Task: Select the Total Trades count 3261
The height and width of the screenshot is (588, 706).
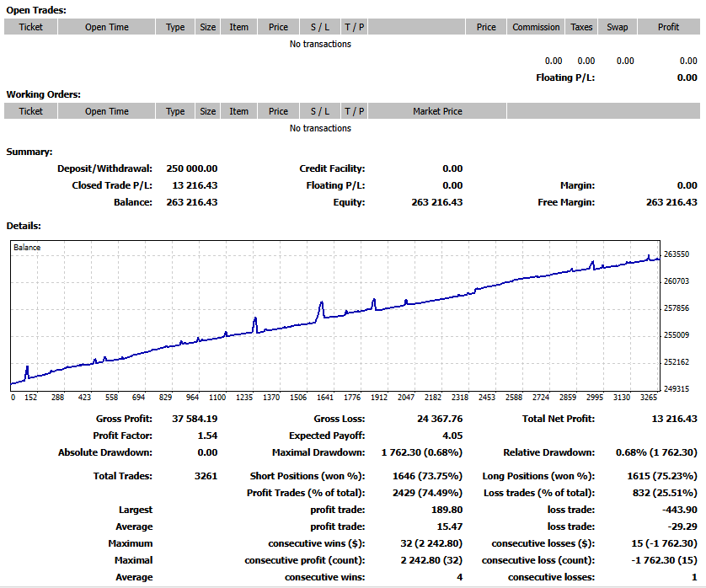Action: pos(206,476)
